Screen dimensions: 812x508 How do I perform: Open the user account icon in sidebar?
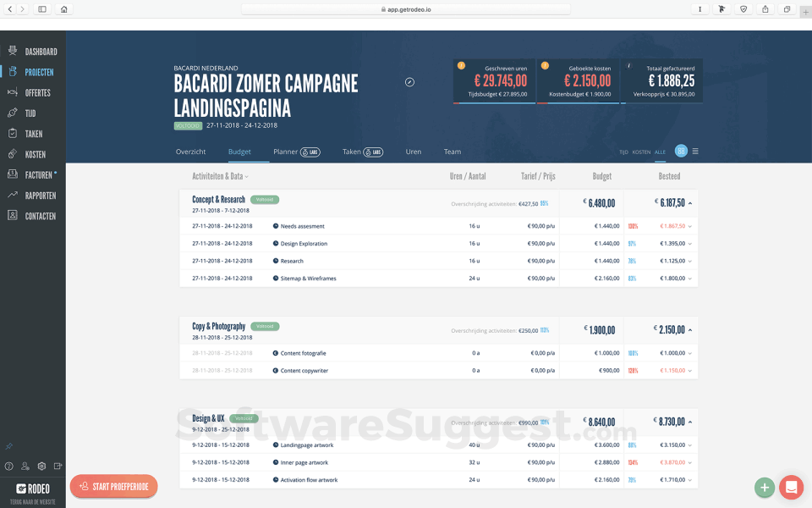(25, 466)
